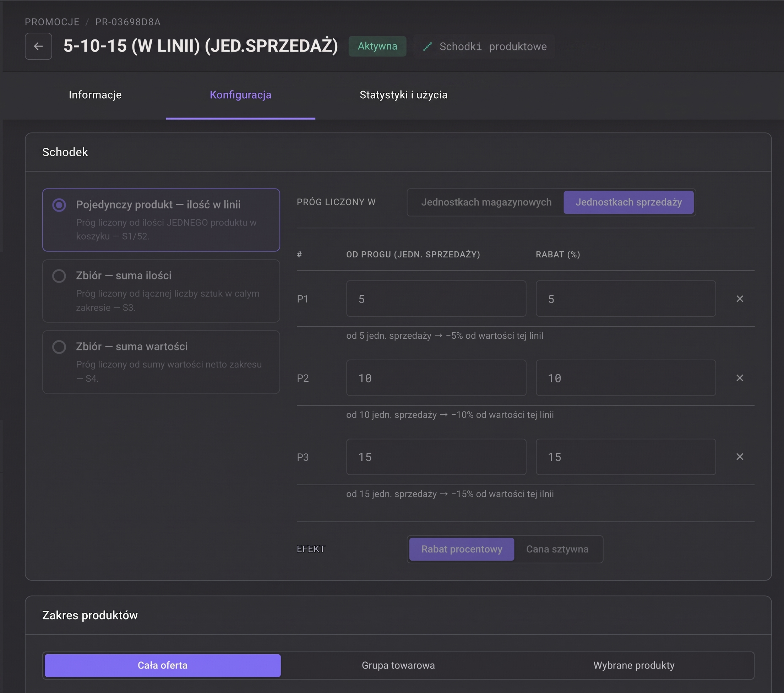This screenshot has height=693, width=784.
Task: Click the back arrow button
Action: click(x=38, y=47)
